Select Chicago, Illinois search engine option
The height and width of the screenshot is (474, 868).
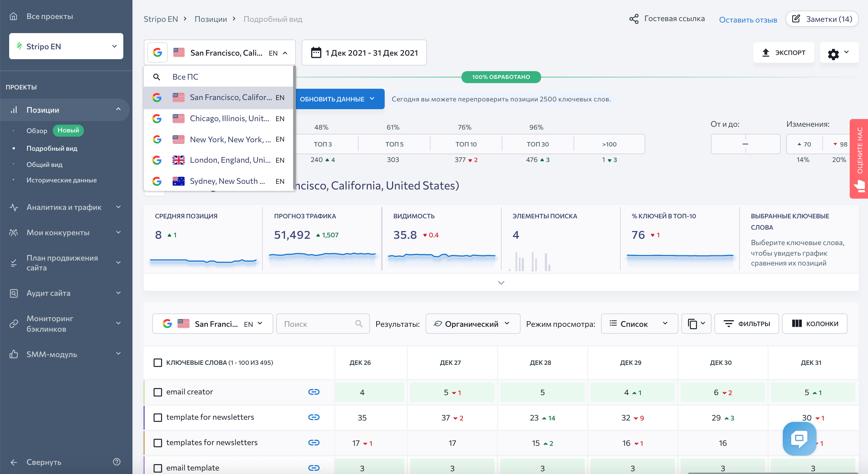pos(218,118)
